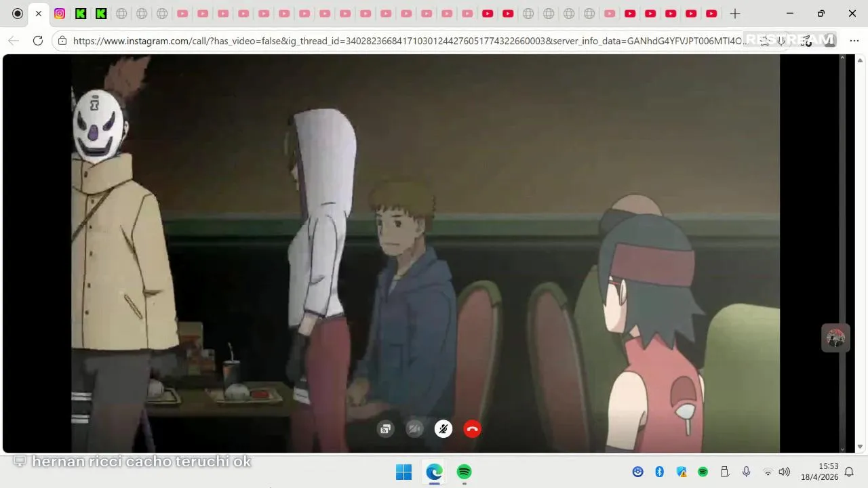Open Spotify from taskbar

click(x=464, y=472)
